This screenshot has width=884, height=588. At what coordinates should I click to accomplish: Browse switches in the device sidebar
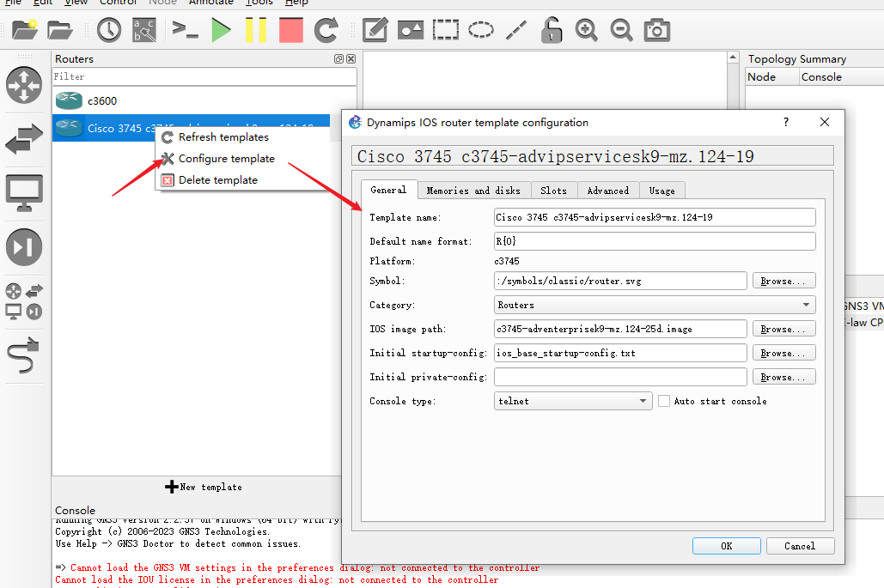pyautogui.click(x=24, y=138)
